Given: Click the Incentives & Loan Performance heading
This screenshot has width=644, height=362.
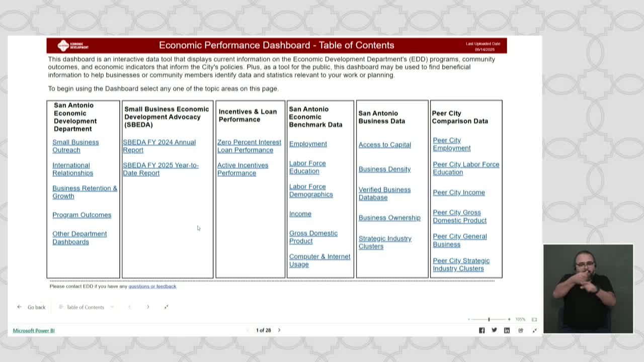Looking at the screenshot, I should pyautogui.click(x=248, y=115).
